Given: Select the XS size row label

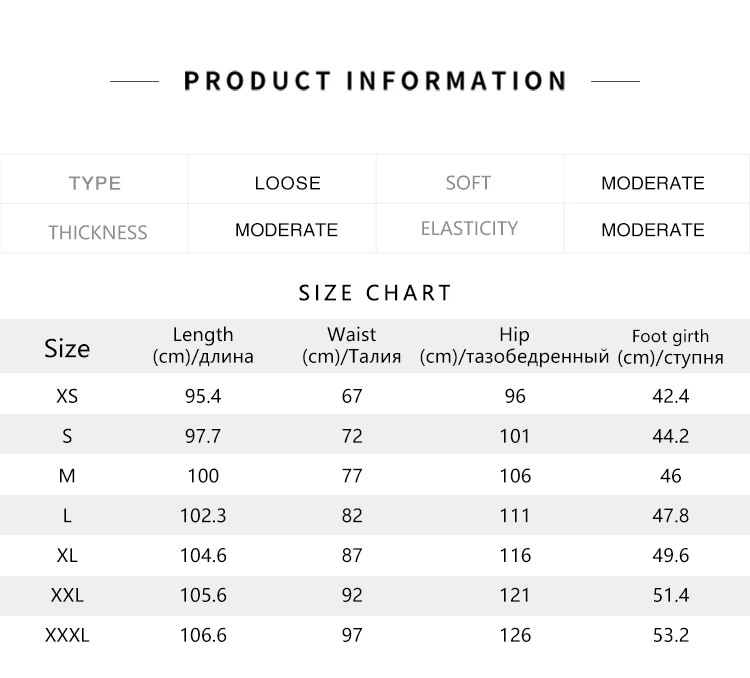Looking at the screenshot, I should [x=67, y=396].
